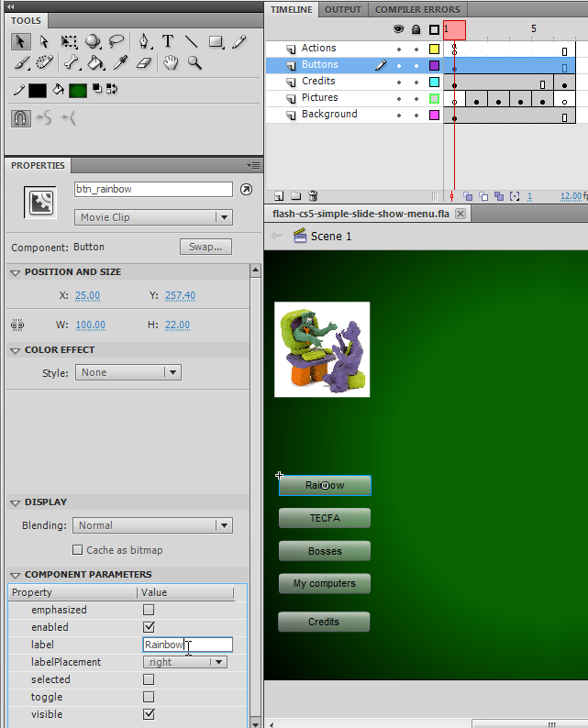
Task: Select the Rectangle tool
Action: tap(216, 41)
